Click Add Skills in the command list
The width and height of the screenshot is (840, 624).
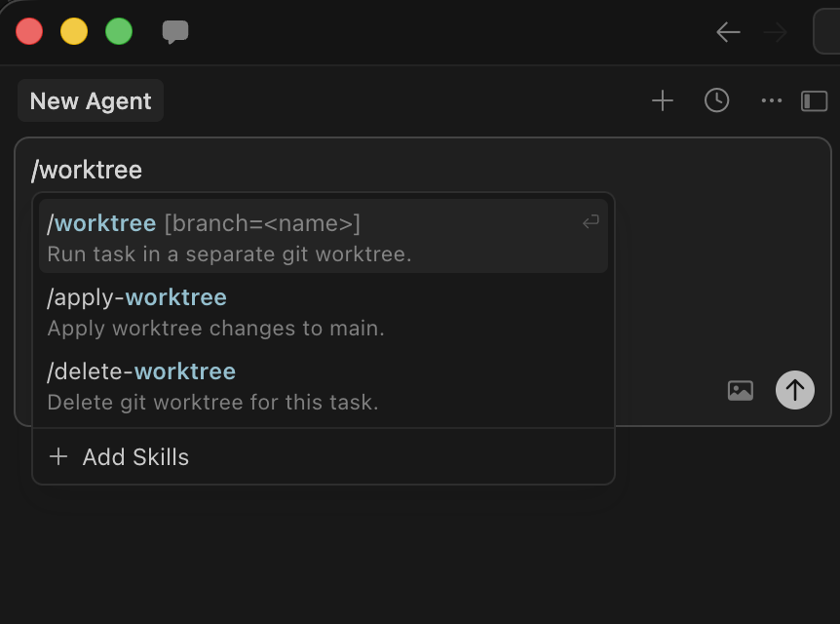(135, 457)
